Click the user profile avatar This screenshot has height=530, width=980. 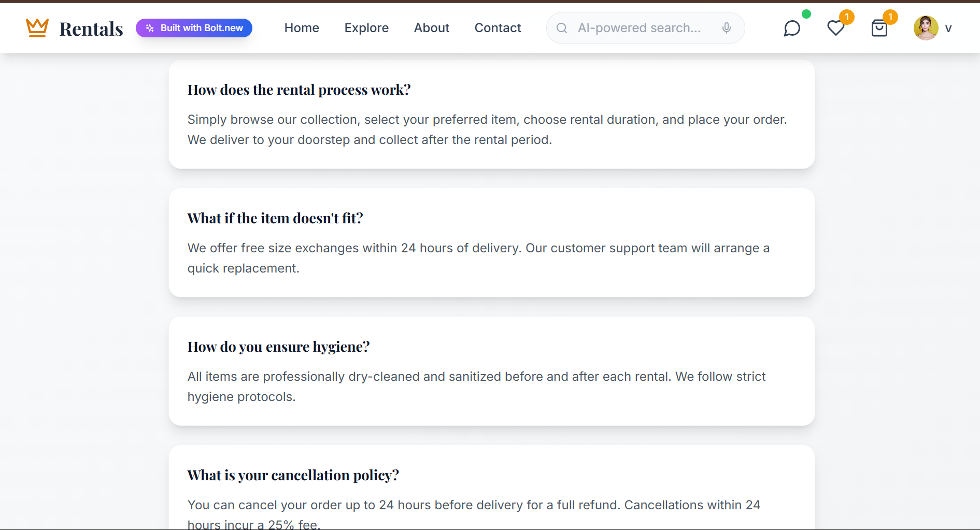(x=926, y=28)
